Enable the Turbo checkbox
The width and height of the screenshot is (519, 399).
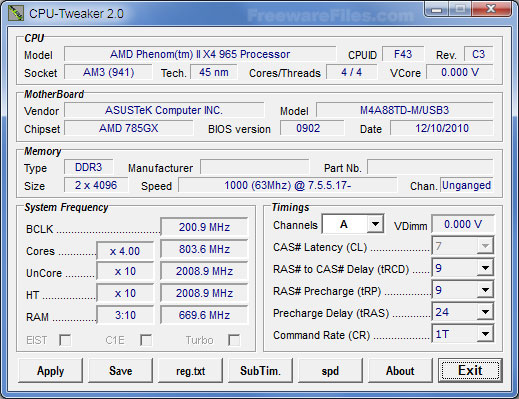coord(234,340)
